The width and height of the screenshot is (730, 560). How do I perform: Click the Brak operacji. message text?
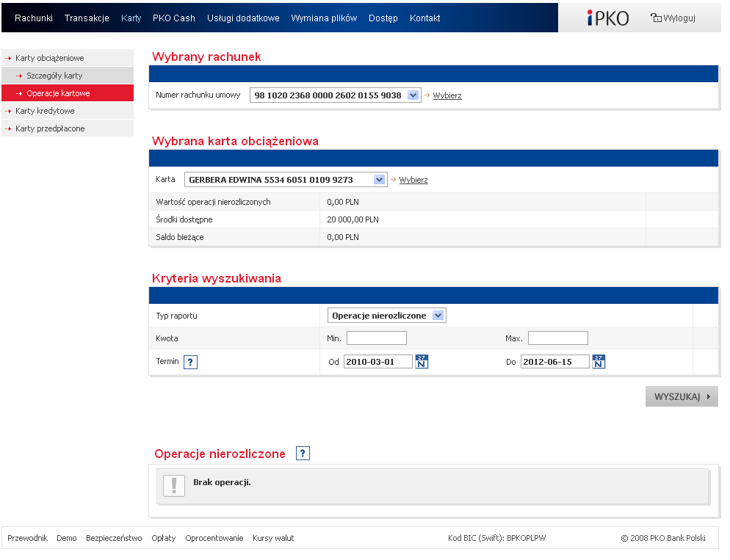[222, 482]
